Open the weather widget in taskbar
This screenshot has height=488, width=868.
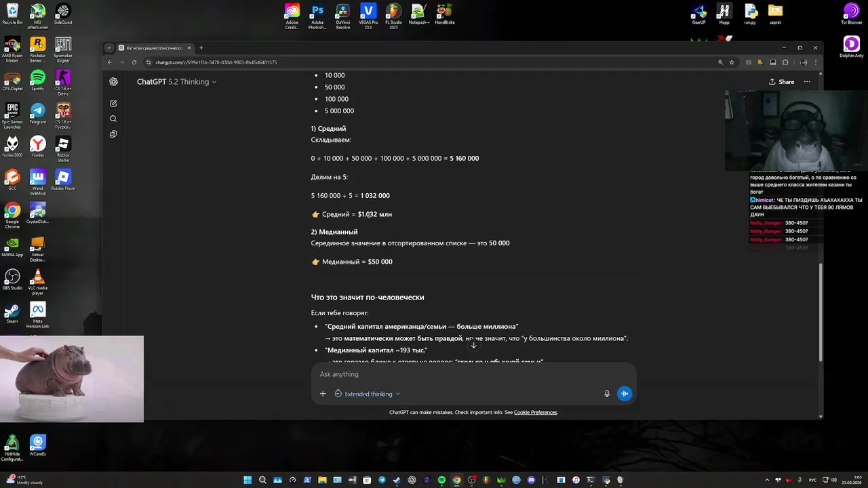coord(23,480)
